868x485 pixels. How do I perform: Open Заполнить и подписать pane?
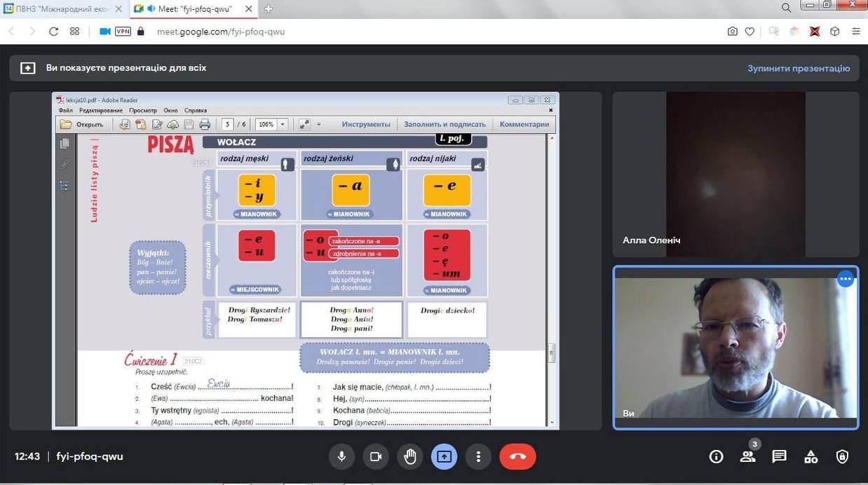445,124
